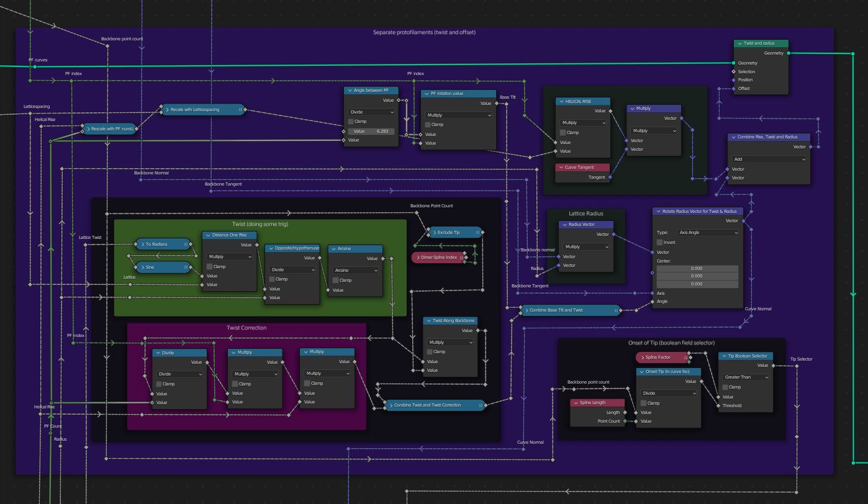Screen dimensions: 868x504
Task: Click Threshold input socket on Tip Boolean Selector
Action: click(x=718, y=406)
